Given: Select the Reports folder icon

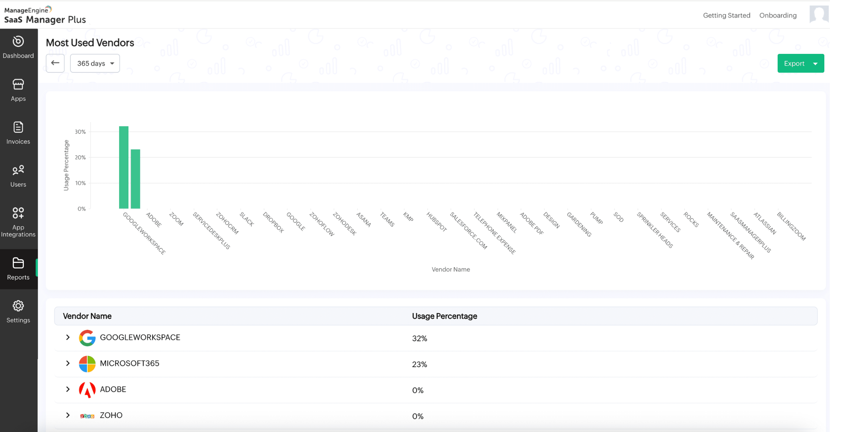Looking at the screenshot, I should click(x=18, y=263).
